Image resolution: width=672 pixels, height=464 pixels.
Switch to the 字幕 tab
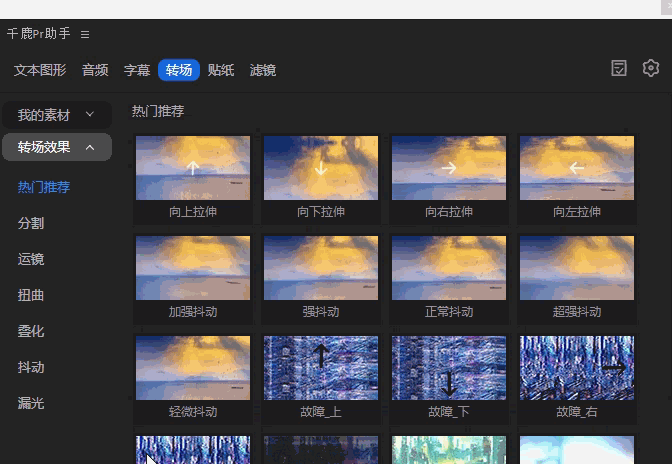137,70
